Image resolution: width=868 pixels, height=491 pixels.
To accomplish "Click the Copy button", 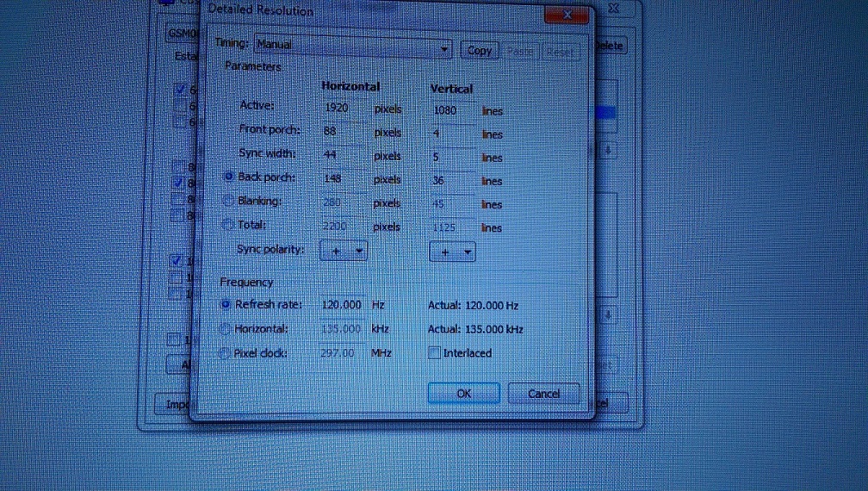I will tap(479, 51).
